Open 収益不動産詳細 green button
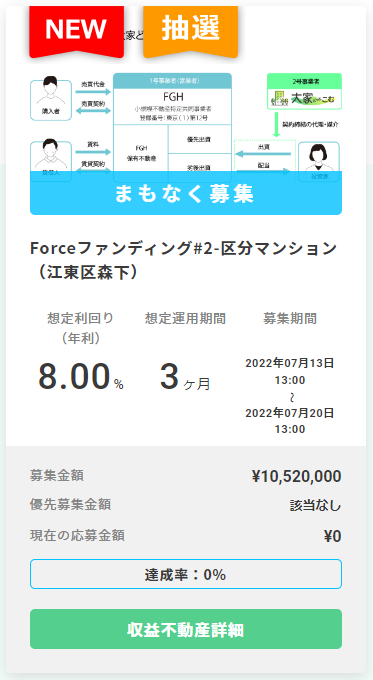Screen dimensions: 373x680 (x=186, y=629)
